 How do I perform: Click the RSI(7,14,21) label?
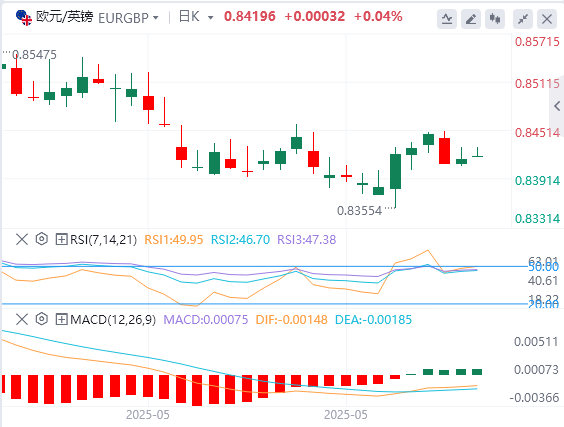(x=104, y=240)
